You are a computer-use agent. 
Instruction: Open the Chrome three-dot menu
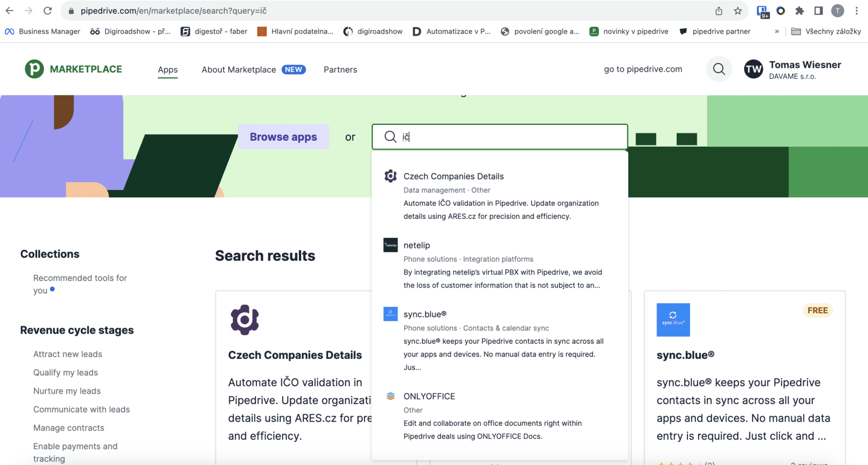[x=856, y=11]
